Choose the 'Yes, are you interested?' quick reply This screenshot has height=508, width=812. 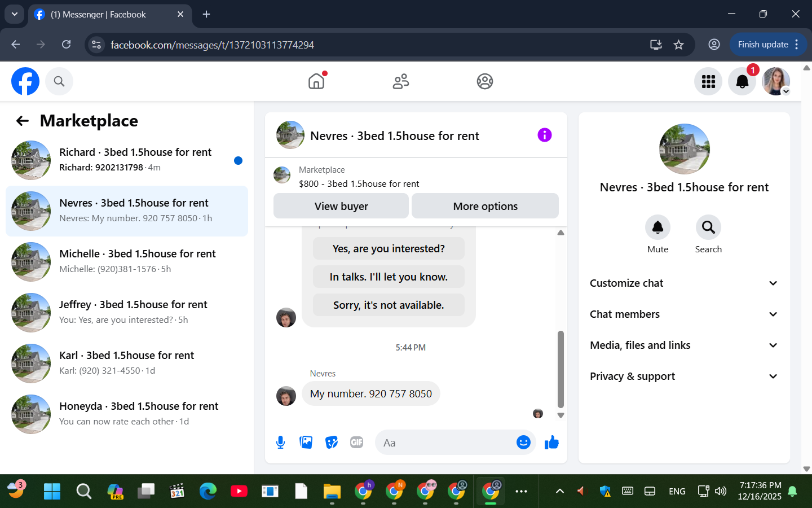389,249
